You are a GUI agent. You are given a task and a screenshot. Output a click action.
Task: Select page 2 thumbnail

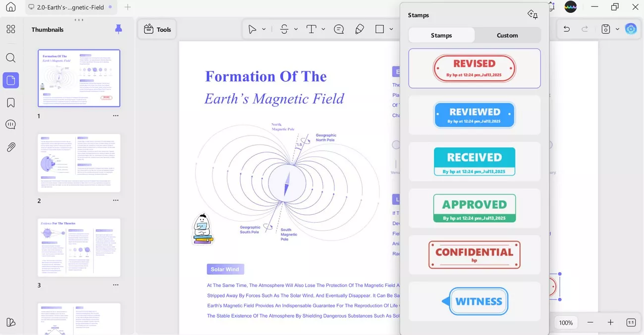pyautogui.click(x=79, y=163)
